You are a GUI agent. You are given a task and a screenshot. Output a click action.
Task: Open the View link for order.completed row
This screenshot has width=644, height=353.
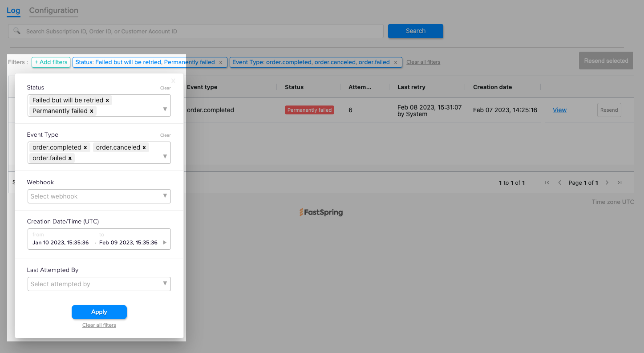click(x=559, y=110)
